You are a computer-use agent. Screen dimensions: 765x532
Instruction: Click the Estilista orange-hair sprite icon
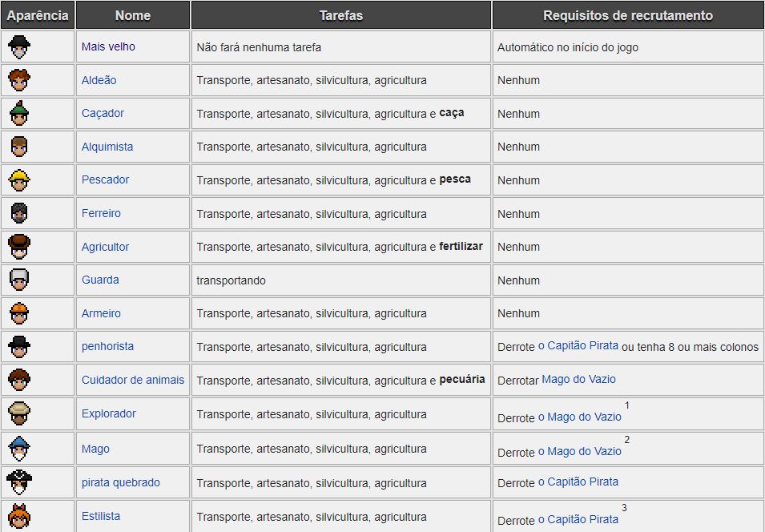click(19, 515)
